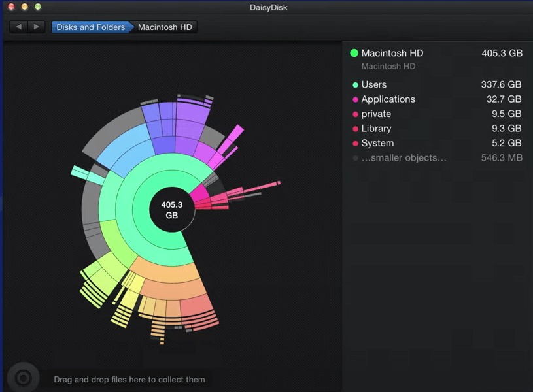533x392 pixels.
Task: Open the Disks and Folders breadcrumb
Action: [91, 27]
